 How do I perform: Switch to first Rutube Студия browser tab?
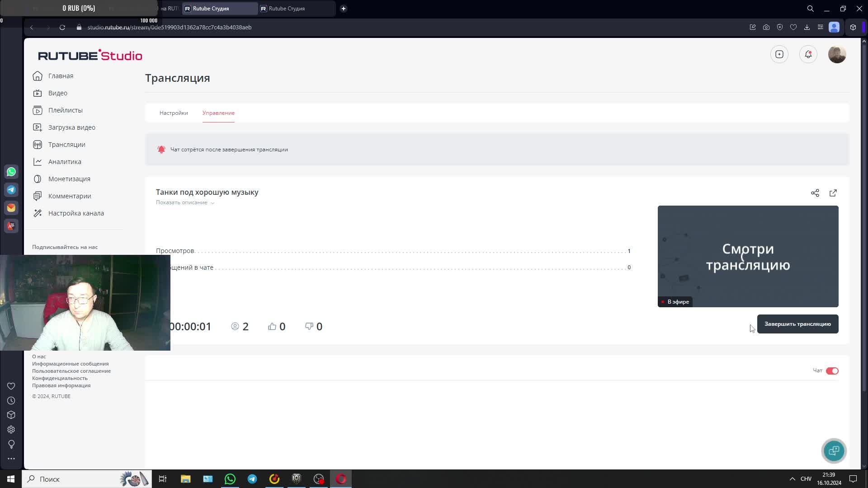pyautogui.click(x=220, y=8)
